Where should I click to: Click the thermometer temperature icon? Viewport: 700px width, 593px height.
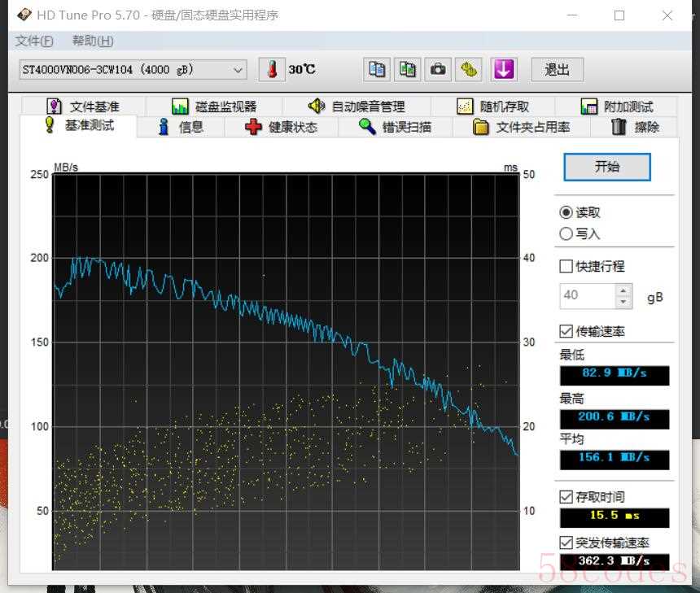[272, 69]
